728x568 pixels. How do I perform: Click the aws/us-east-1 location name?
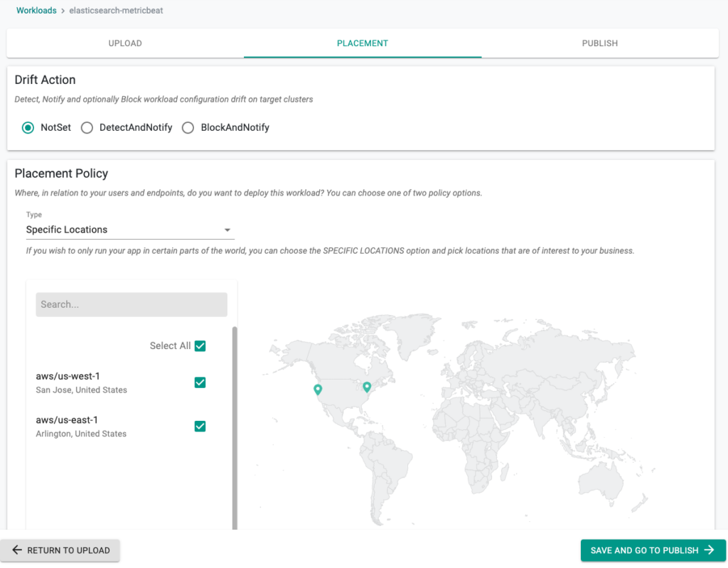pyautogui.click(x=67, y=420)
